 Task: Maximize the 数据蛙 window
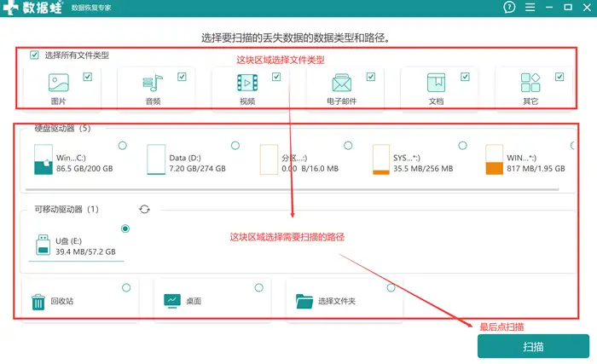coord(568,7)
